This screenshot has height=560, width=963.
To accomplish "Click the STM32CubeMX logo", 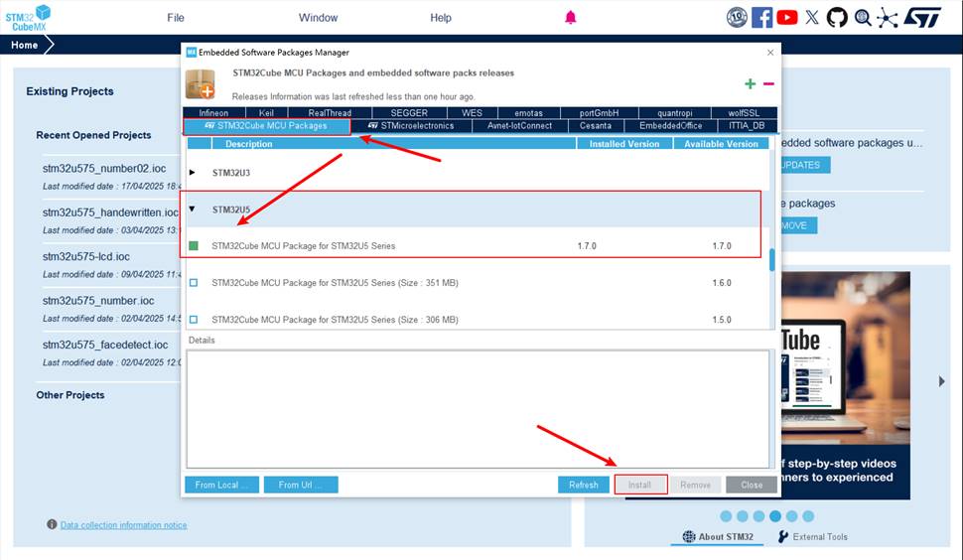I will [28, 18].
